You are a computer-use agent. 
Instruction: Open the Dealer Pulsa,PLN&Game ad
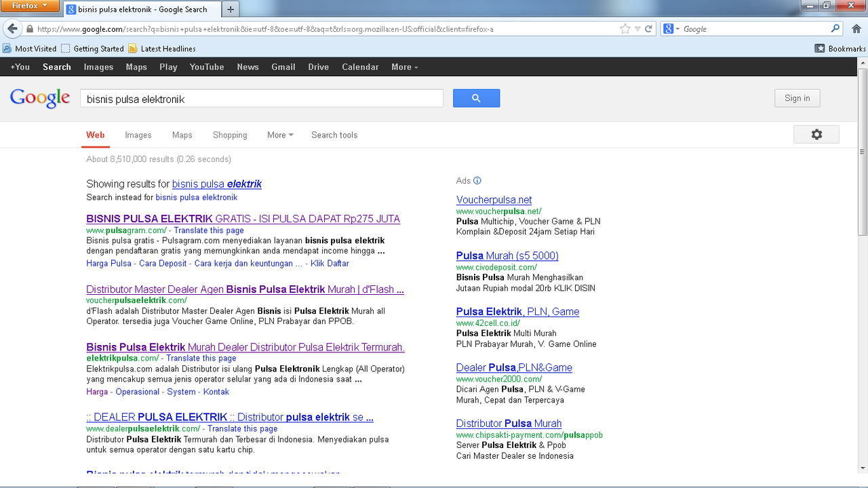click(514, 367)
